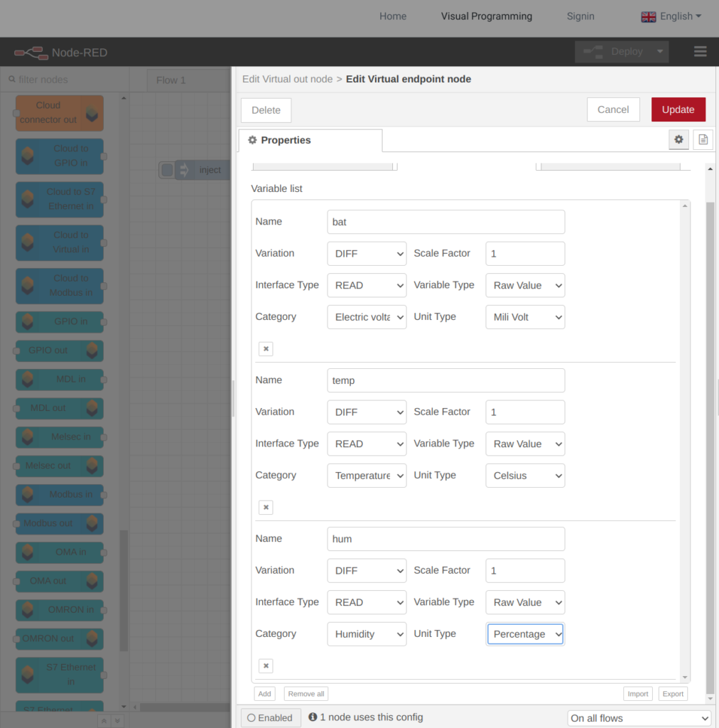719x728 pixels.
Task: Select the Melsec out palette node
Action: pyautogui.click(x=60, y=466)
